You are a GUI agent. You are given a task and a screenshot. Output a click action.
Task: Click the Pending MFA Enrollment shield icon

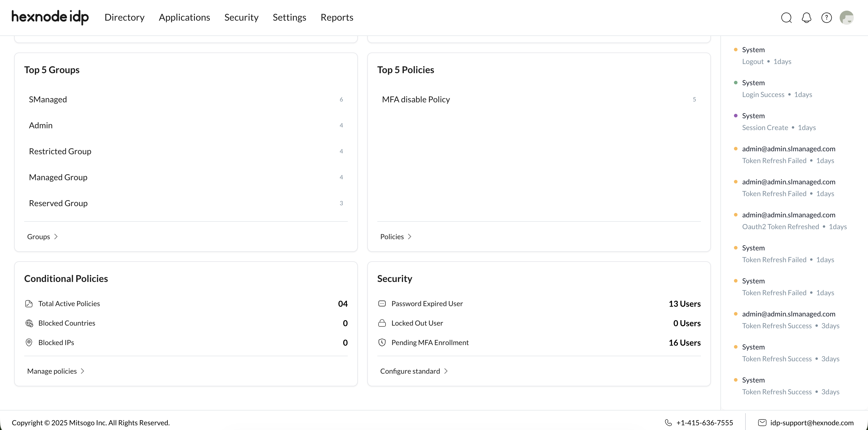tap(382, 342)
